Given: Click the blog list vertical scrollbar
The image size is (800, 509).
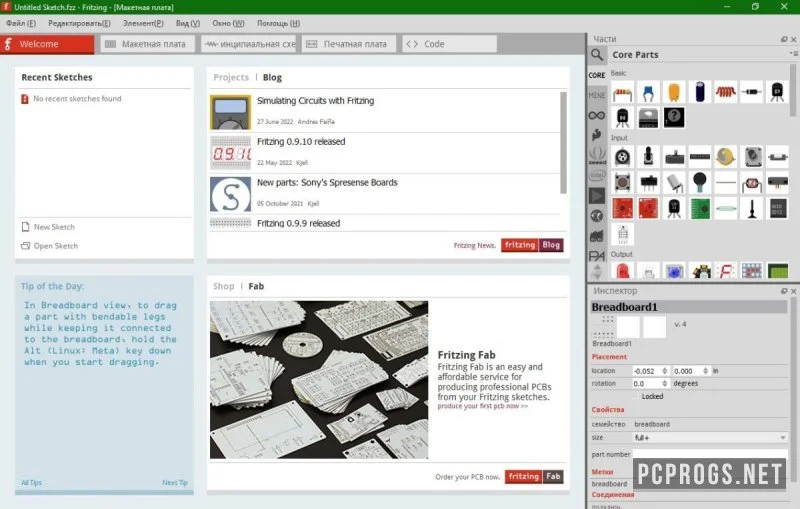Looking at the screenshot, I should (x=563, y=143).
